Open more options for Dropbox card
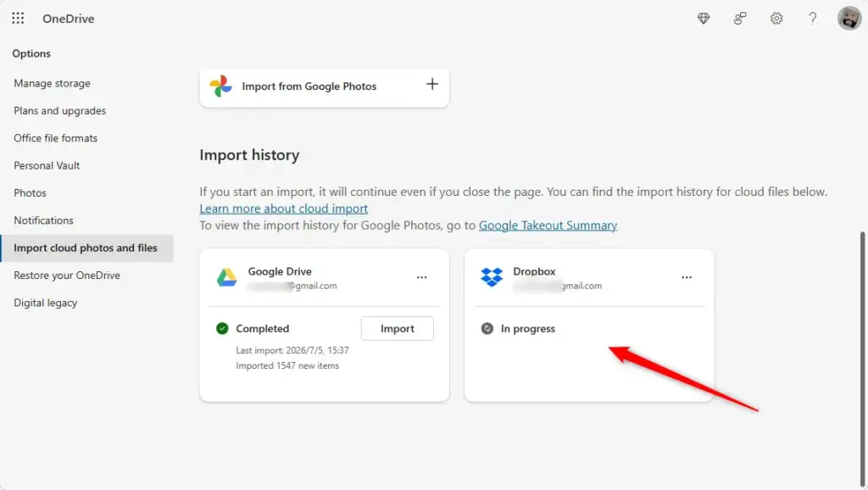 tap(687, 277)
